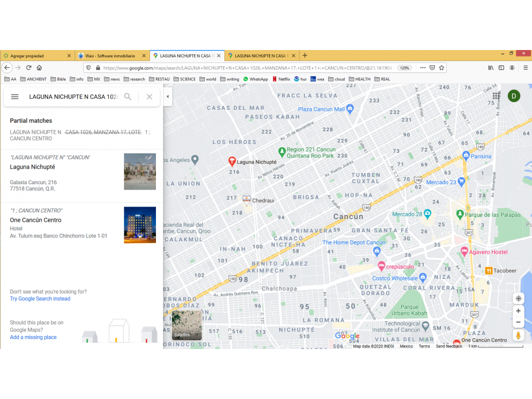
Task: Bookmark this page with the star icon
Action: tap(441, 67)
